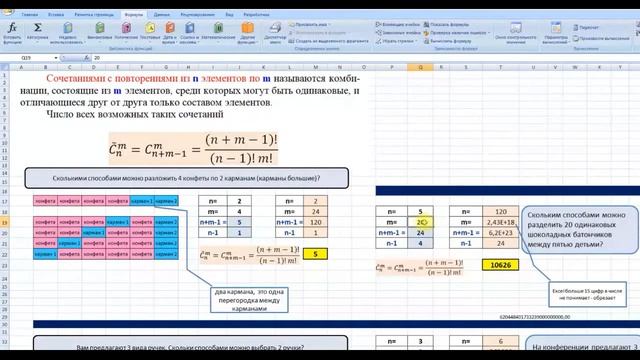Open the Разработчик tab
The width and height of the screenshot is (640, 360).
tap(256, 15)
